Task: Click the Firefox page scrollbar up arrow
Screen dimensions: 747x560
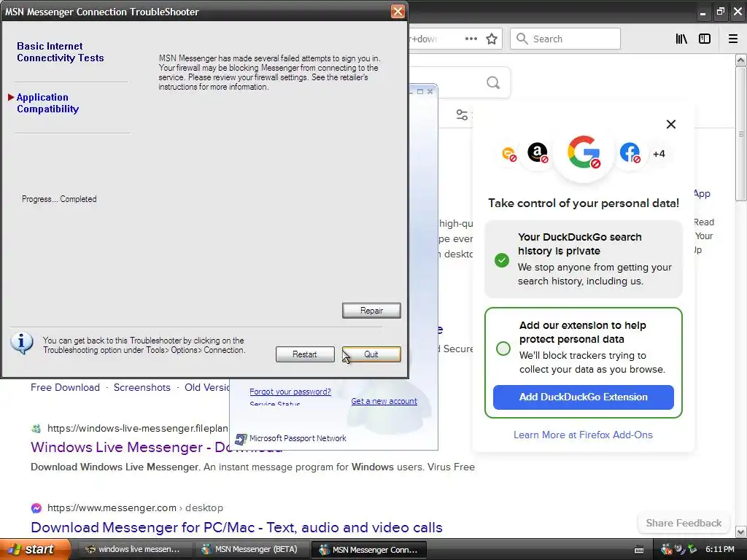Action: pos(740,60)
